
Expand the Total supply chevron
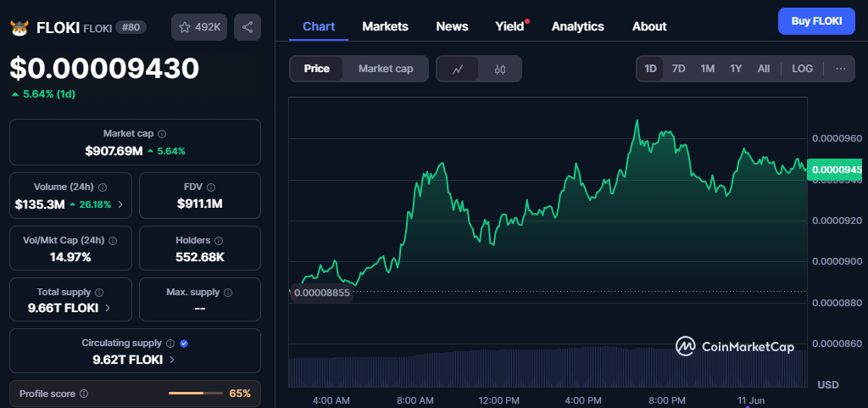(x=108, y=308)
